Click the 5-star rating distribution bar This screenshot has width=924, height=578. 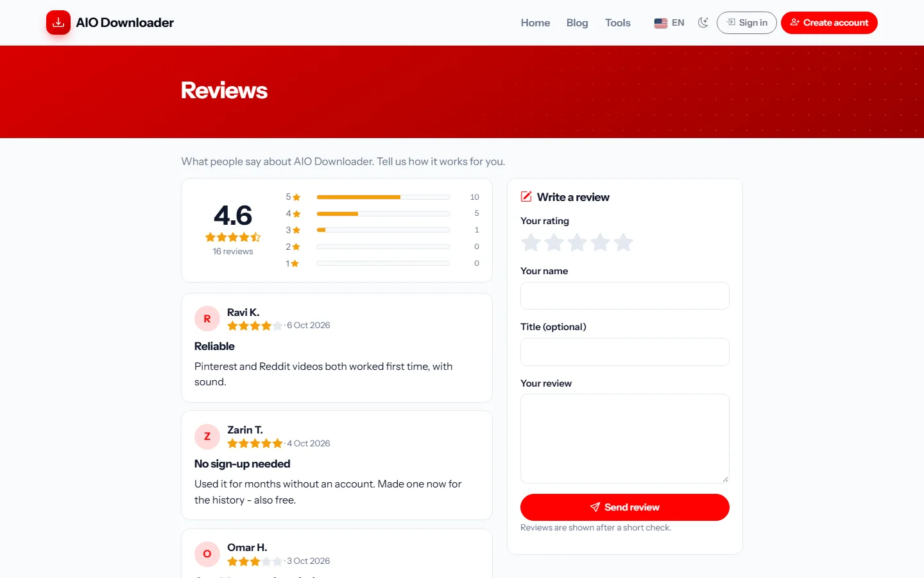[x=383, y=197]
